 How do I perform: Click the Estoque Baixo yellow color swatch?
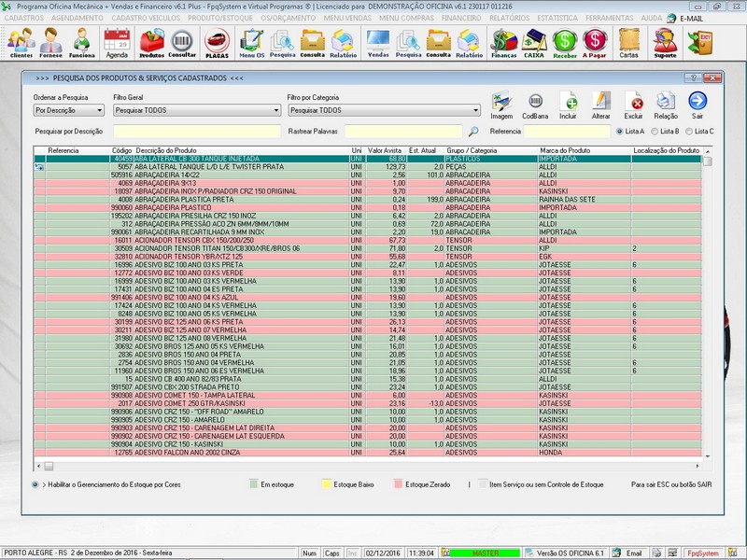(x=326, y=484)
